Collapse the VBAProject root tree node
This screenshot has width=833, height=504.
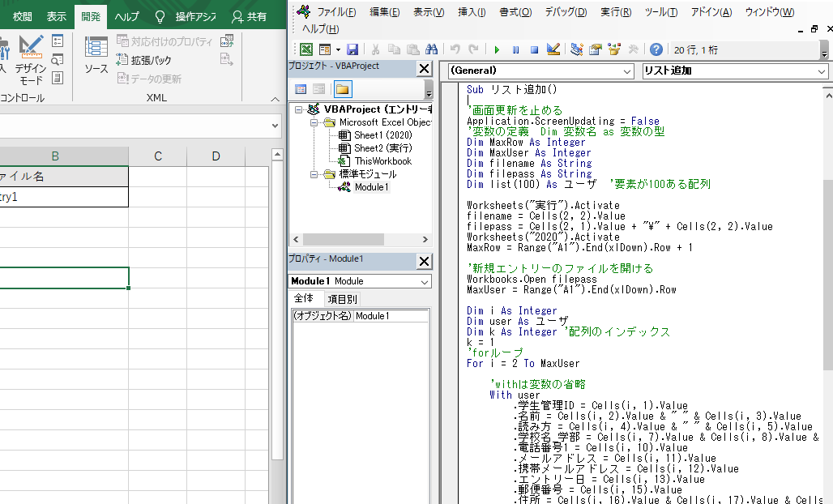click(298, 109)
